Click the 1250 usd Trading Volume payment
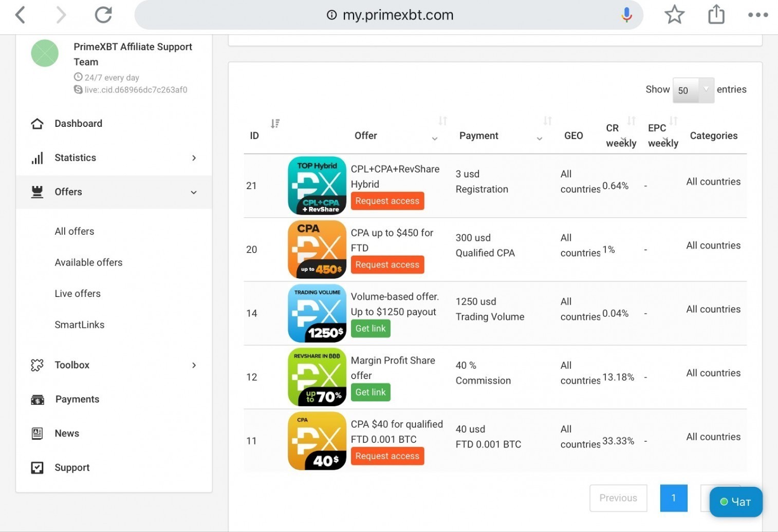778x532 pixels. point(490,309)
